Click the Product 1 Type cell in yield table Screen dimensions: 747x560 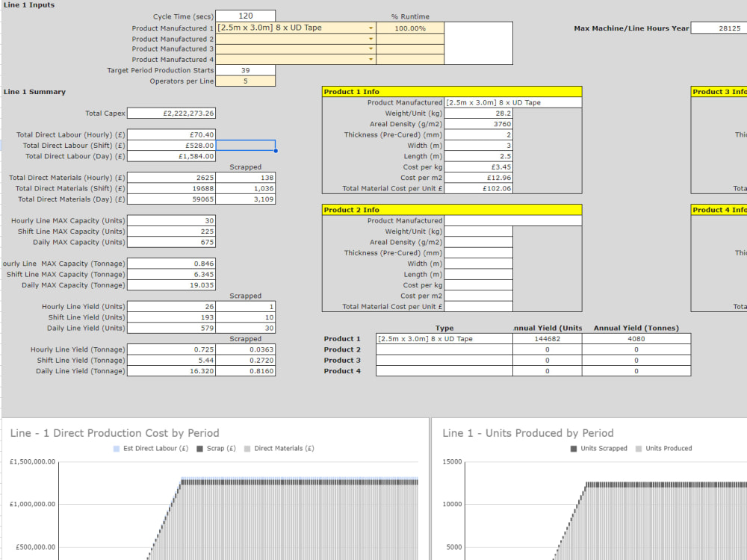point(444,339)
